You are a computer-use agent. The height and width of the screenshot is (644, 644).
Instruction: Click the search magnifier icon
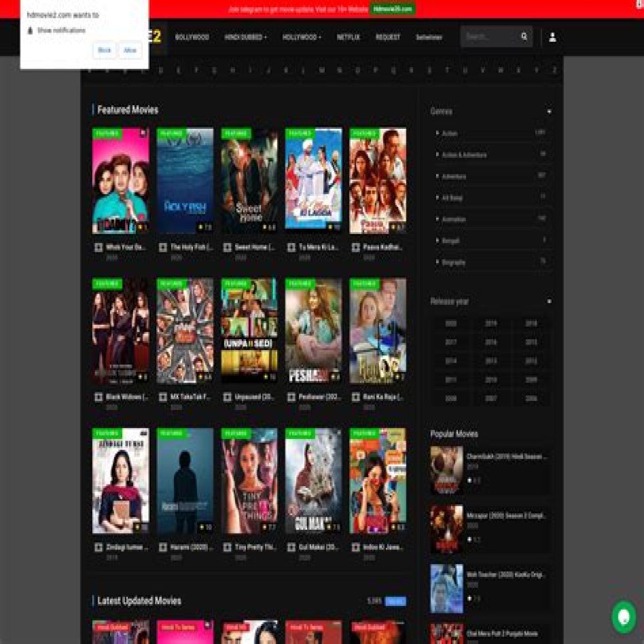524,36
